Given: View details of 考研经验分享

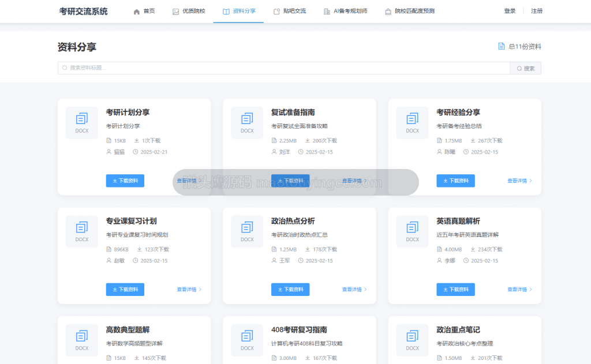Looking at the screenshot, I should [520, 181].
